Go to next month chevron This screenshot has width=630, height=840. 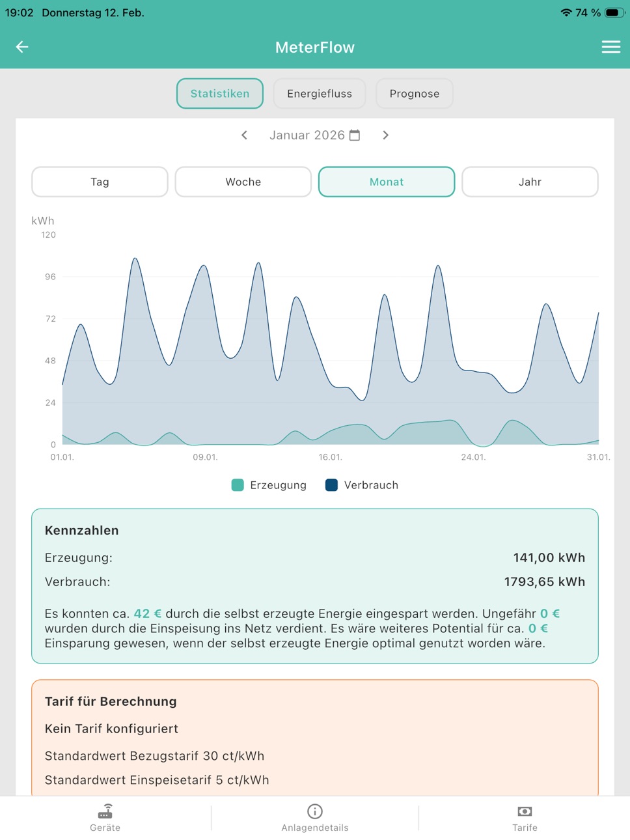[x=385, y=135]
